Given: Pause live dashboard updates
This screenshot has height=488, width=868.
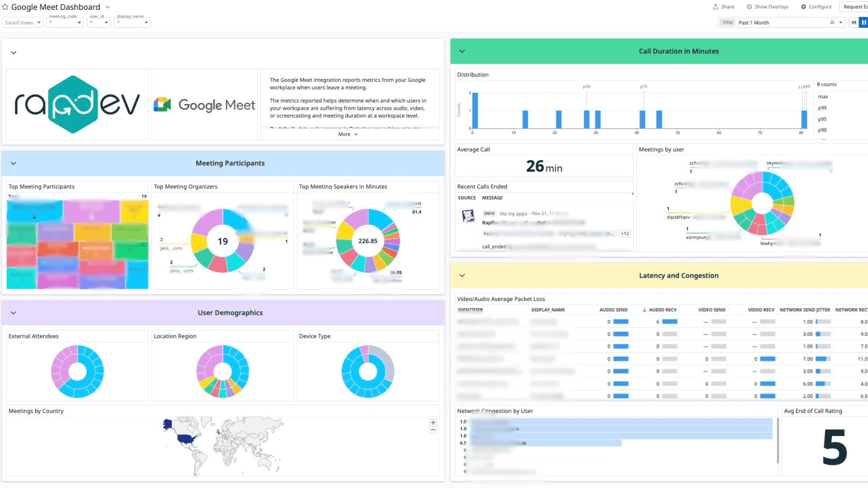Looking at the screenshot, I should [863, 23].
